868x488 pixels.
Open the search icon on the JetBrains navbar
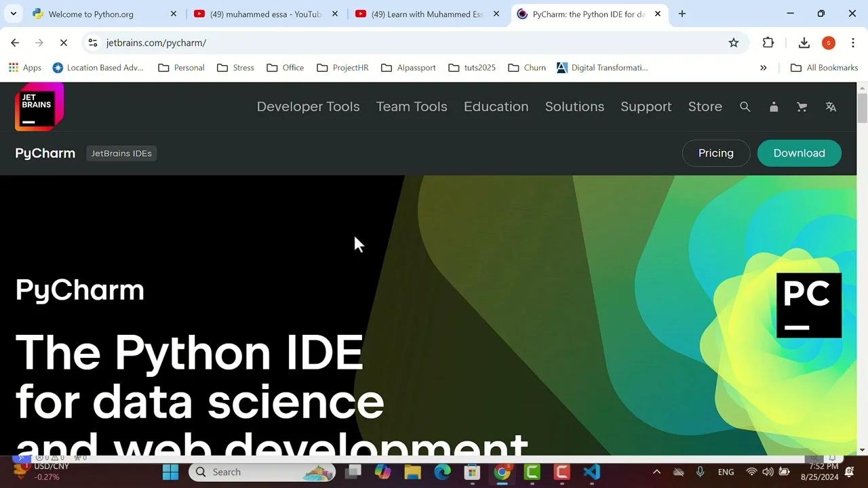745,106
